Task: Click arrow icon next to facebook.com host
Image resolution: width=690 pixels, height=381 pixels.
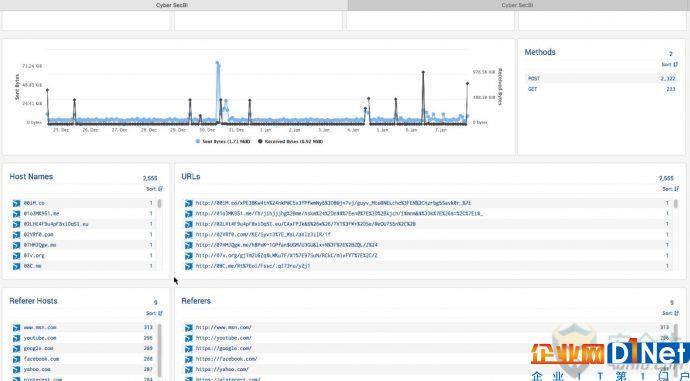Action: [16, 359]
